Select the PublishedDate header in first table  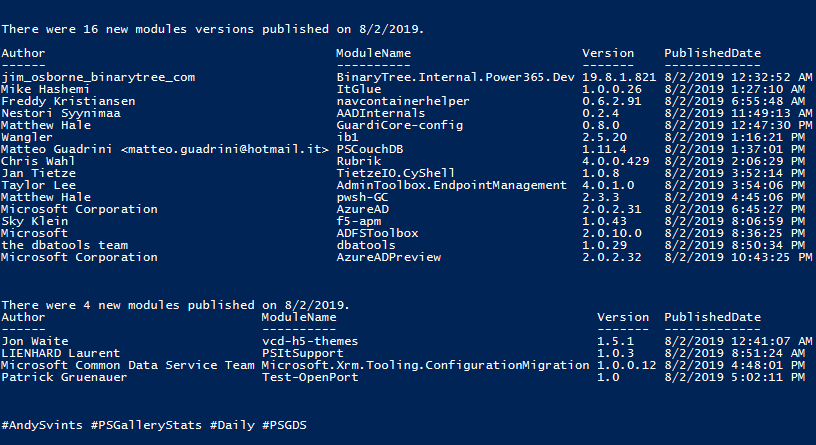coord(712,53)
